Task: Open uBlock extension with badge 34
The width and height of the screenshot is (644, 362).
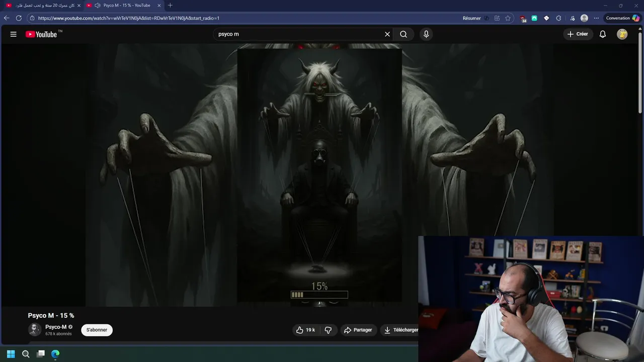Action: tap(523, 19)
